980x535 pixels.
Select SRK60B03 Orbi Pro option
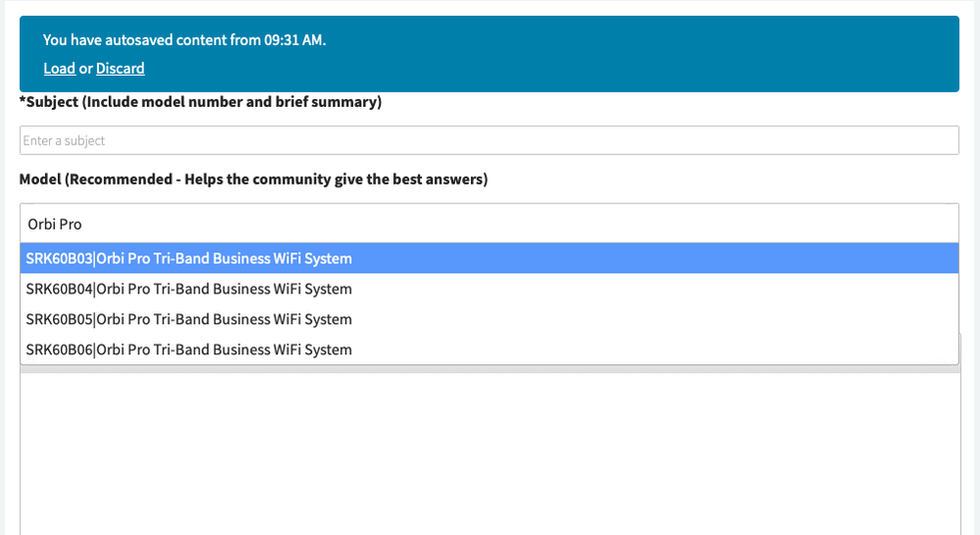click(490, 258)
